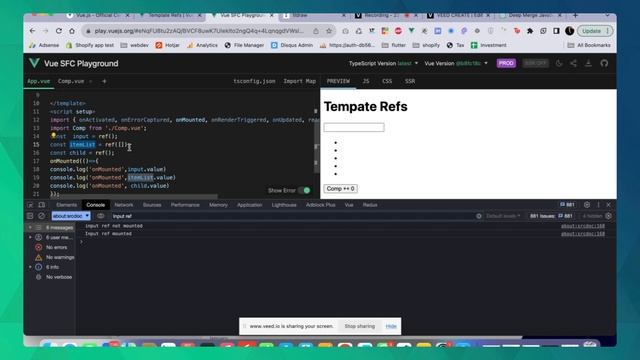Select the PREVIEW output tab
Screen dimensions: 640x360
[338, 81]
